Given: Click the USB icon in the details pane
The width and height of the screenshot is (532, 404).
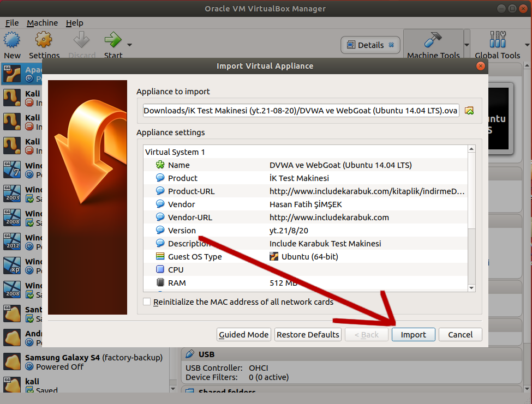Looking at the screenshot, I should click(190, 354).
